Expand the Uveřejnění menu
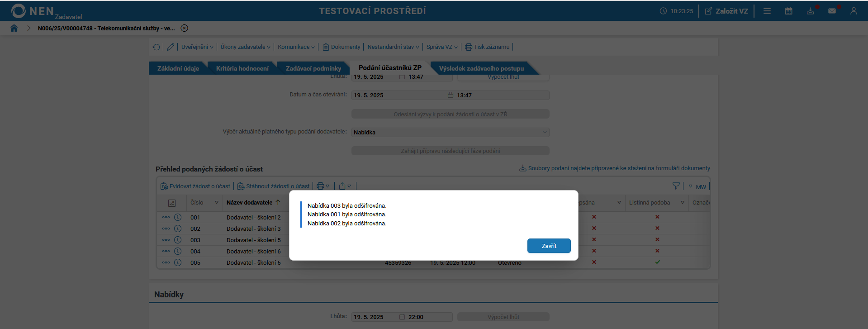868x329 pixels. [197, 47]
